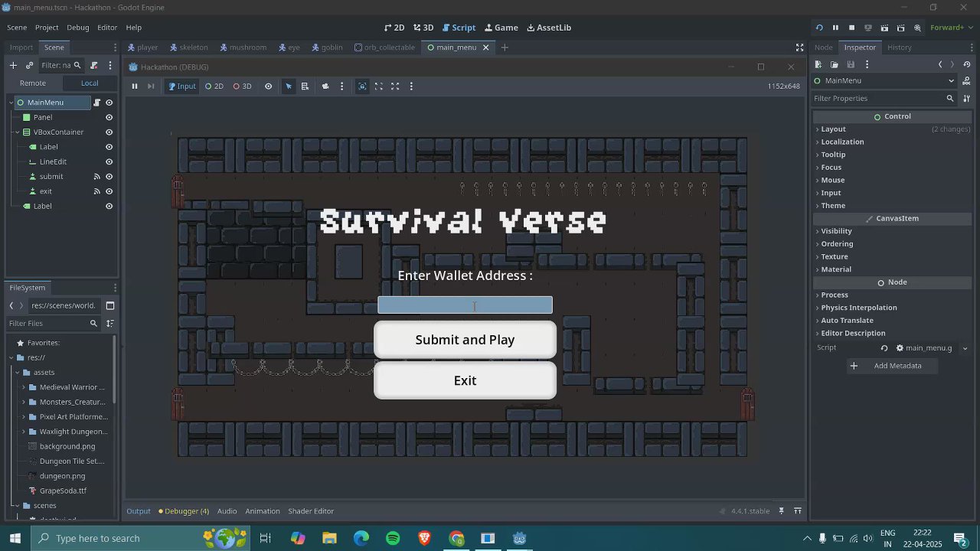Open the script attached to MainMenu node
The image size is (980, 551).
(x=97, y=103)
